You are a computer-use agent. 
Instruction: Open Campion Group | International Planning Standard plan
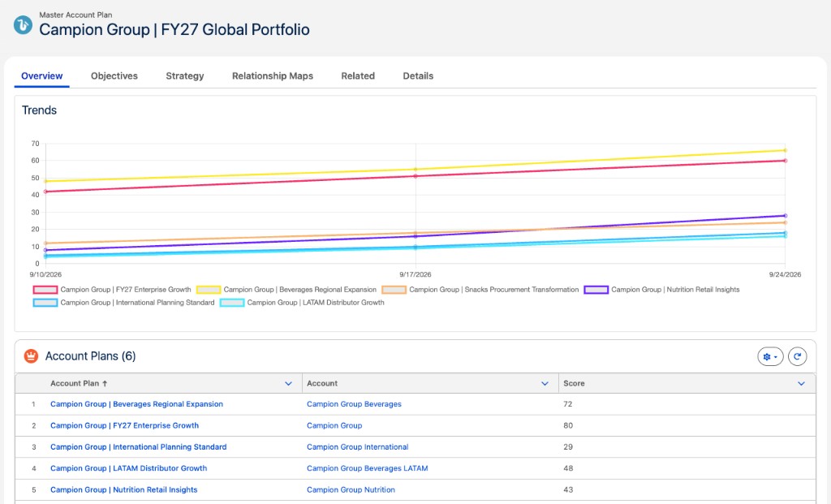tap(138, 446)
